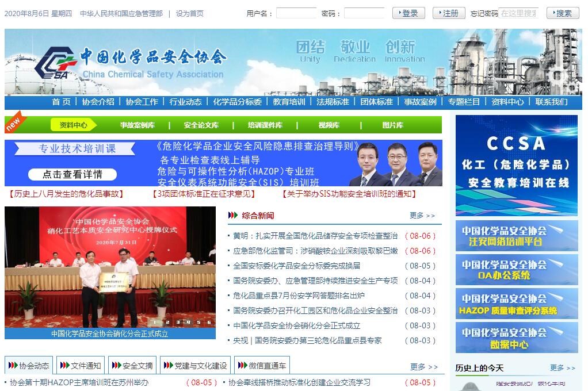The height and width of the screenshot is (391, 588).
Task: Open the CCSA online safety training banner
Action: pyautogui.click(x=516, y=166)
